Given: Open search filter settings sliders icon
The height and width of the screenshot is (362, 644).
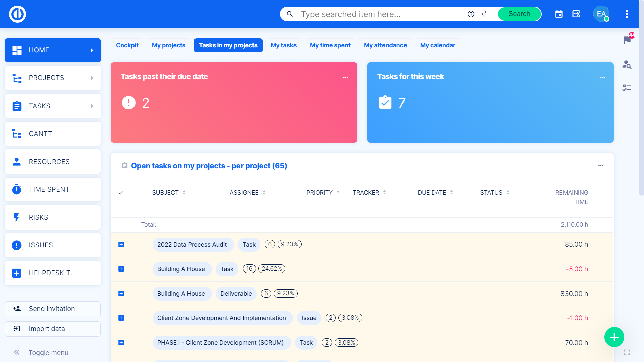Looking at the screenshot, I should click(x=484, y=14).
